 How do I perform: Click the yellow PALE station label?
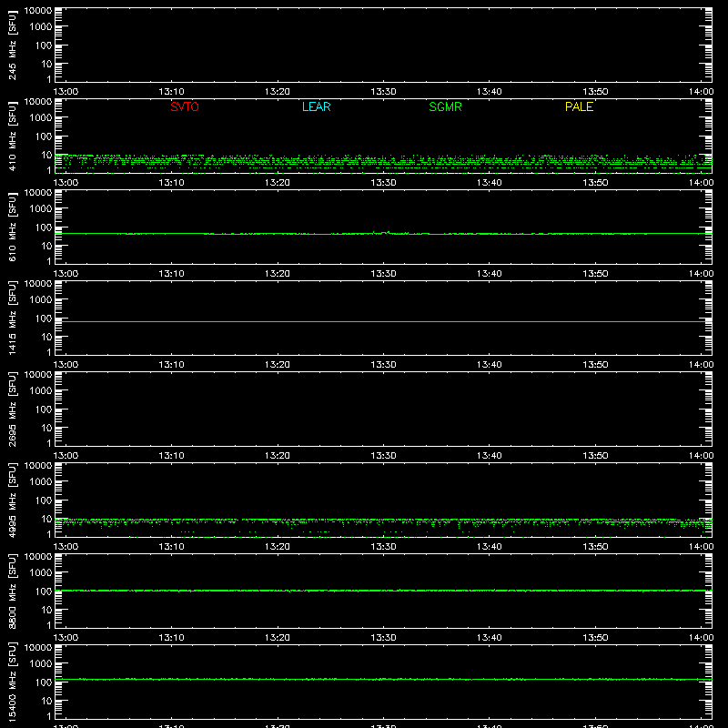point(579,106)
